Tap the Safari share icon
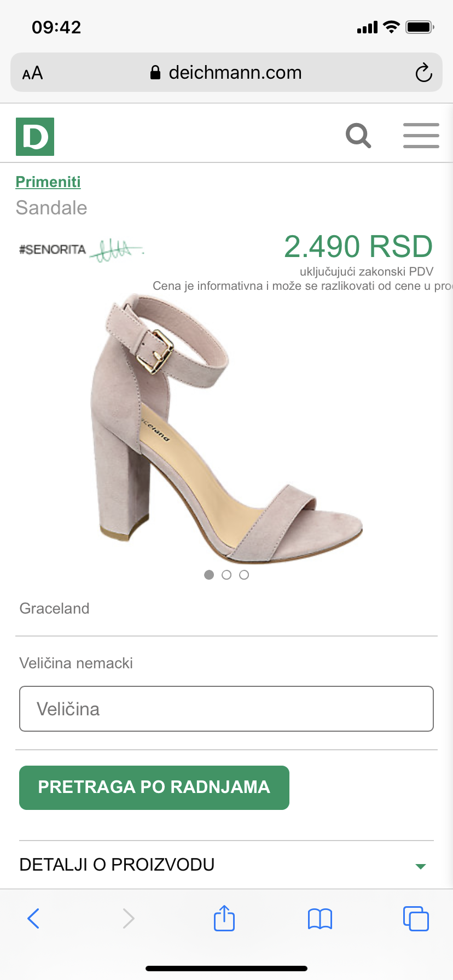Screen dimensions: 453x980 click(x=224, y=918)
